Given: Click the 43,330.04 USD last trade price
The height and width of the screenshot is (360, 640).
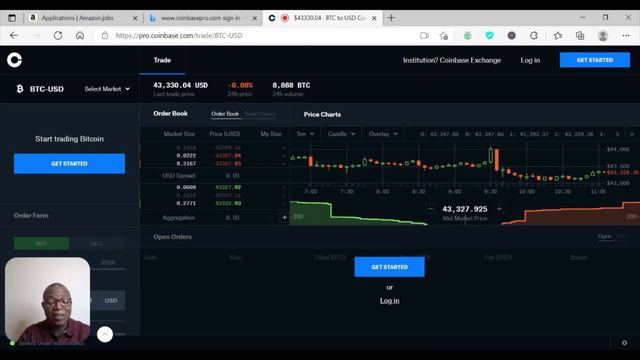Looking at the screenshot, I should click(180, 85).
